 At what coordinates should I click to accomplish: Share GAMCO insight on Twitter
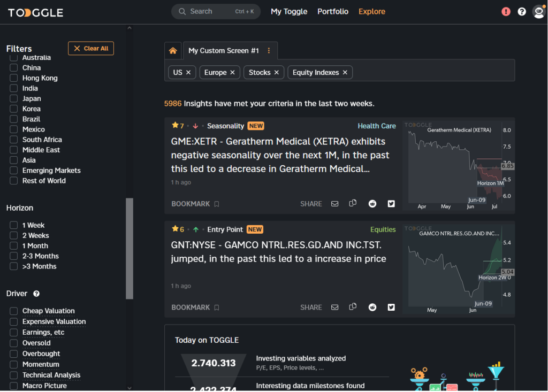tap(391, 308)
